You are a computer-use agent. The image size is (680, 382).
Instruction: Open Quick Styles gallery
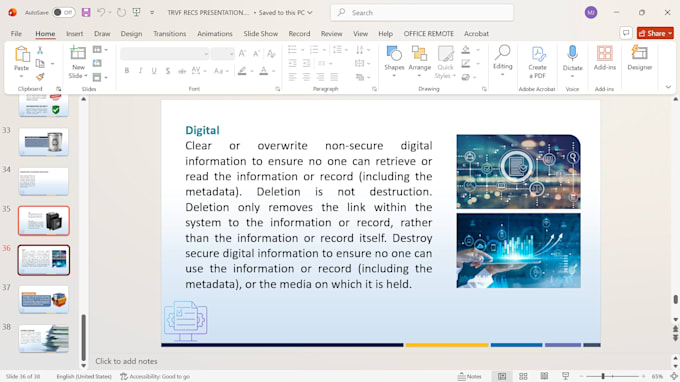point(445,62)
